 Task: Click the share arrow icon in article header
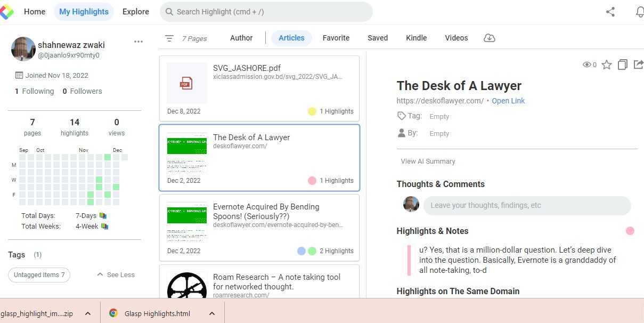click(638, 64)
